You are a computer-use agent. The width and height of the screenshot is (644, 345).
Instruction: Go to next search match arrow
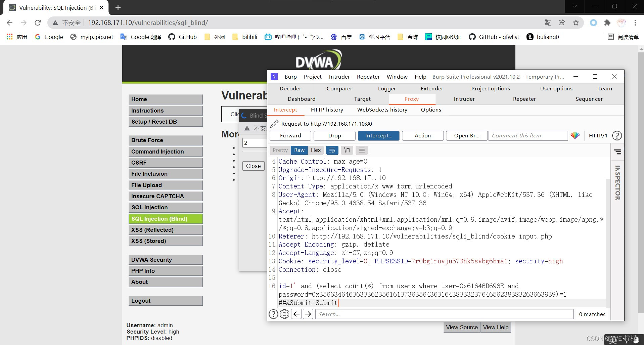(x=308, y=314)
